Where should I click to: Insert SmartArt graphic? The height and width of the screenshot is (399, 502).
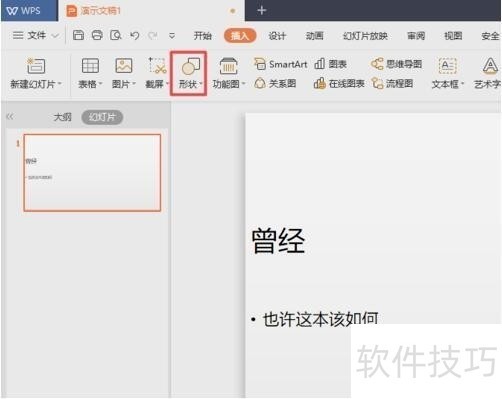click(280, 64)
